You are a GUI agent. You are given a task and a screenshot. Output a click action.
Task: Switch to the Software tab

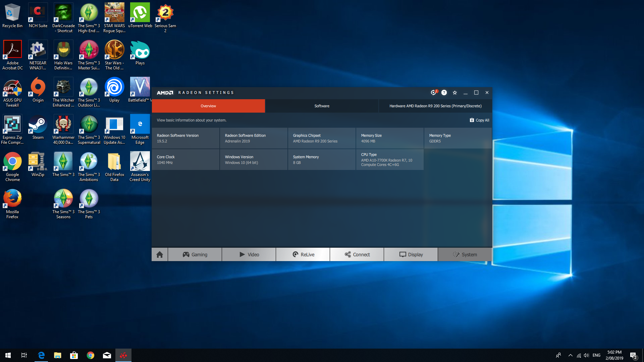322,106
